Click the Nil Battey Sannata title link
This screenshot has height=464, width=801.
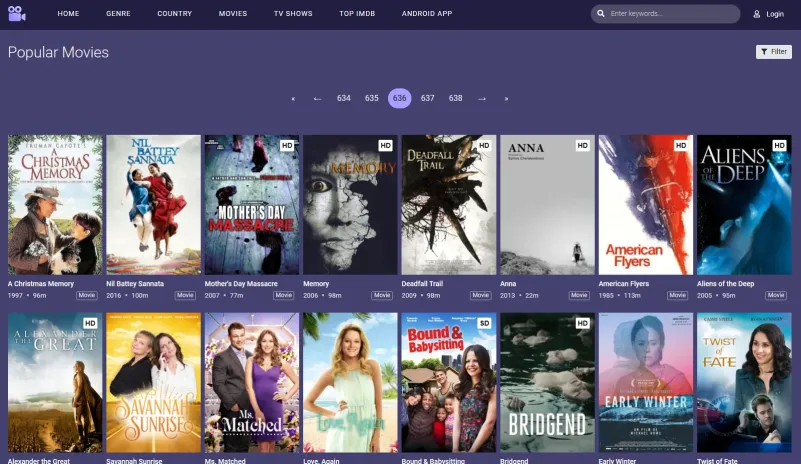tap(135, 284)
